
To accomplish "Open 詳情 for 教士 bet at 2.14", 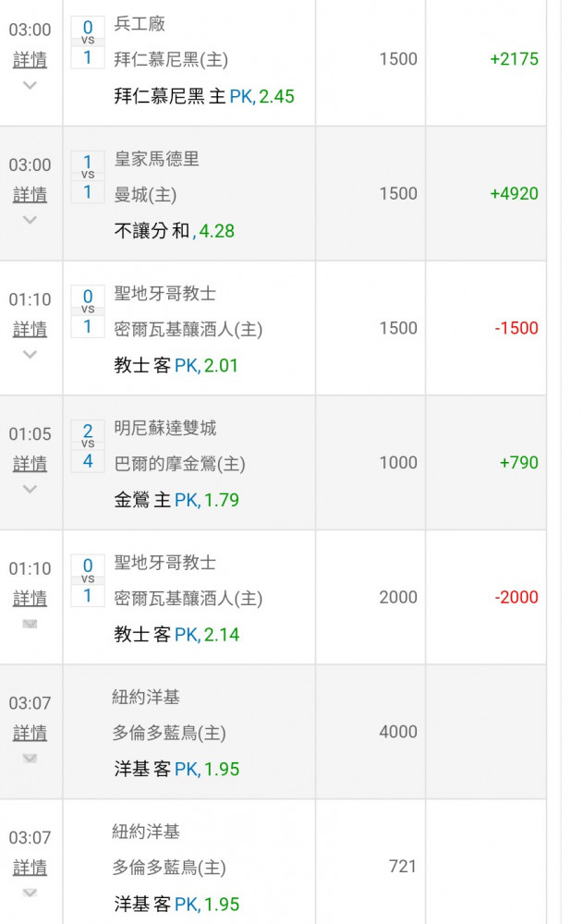I will 30,598.
